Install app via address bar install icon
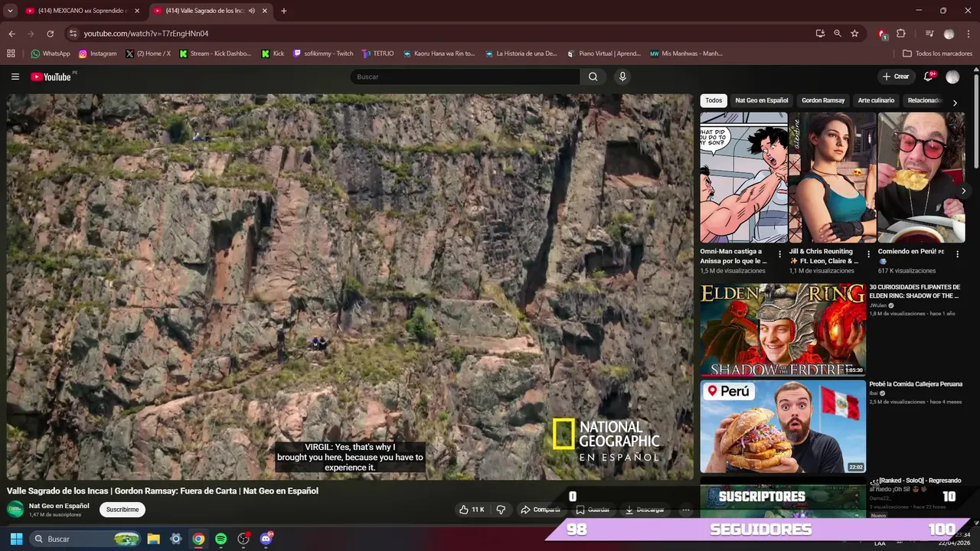 pos(820,34)
